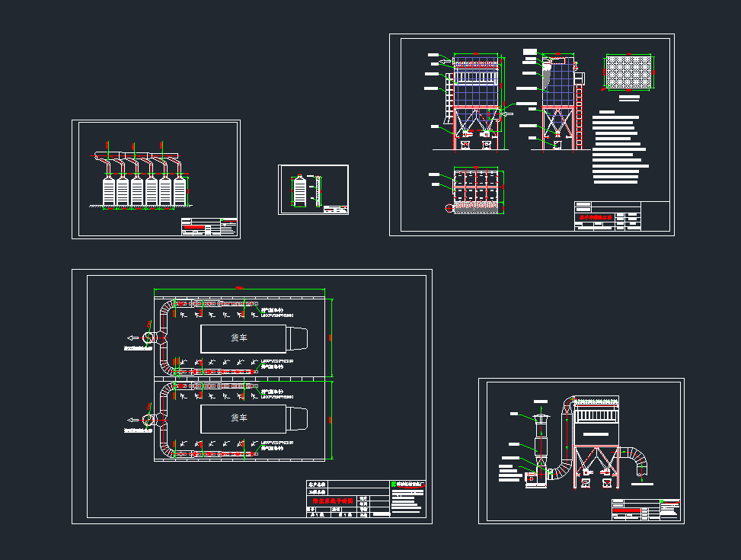Click the upper 货车 truck label
The height and width of the screenshot is (560, 741).
coord(239,337)
